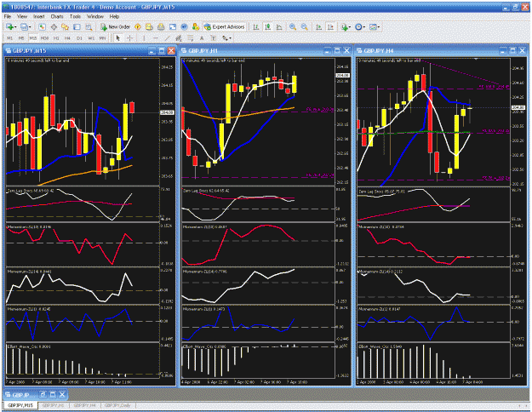Select the trendline drawing tool
532x412 pixels.
[168, 38]
